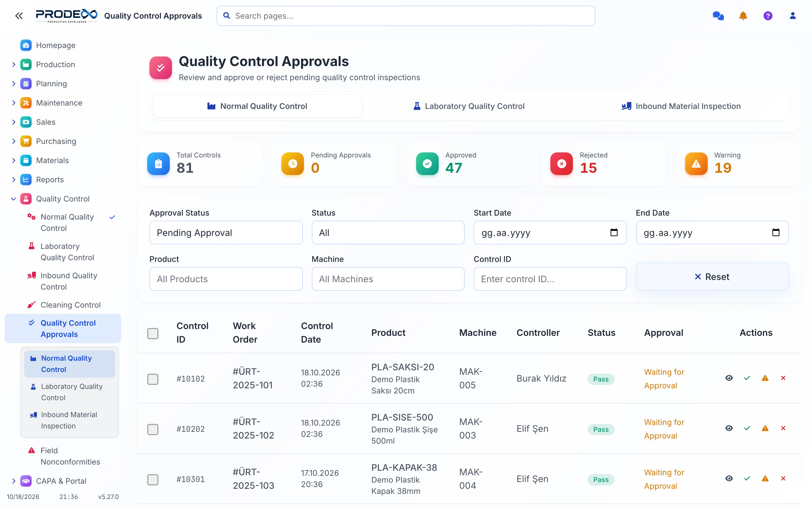Click the Materials box icon

pyautogui.click(x=26, y=160)
